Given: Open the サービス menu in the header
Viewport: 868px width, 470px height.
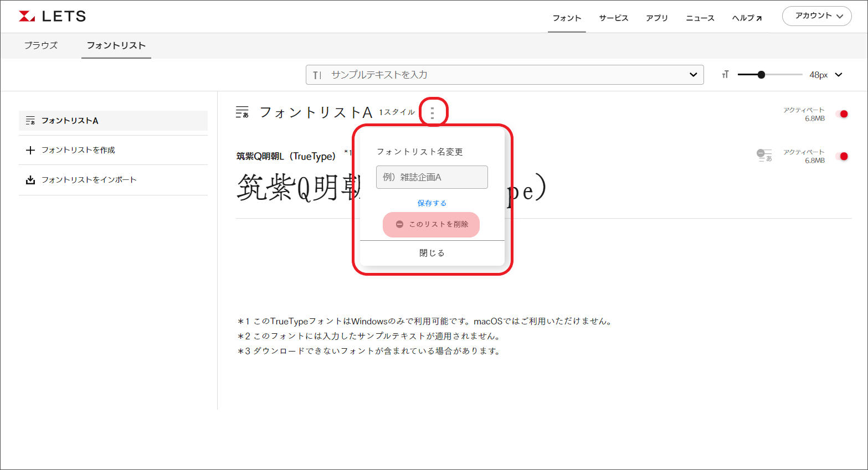Looking at the screenshot, I should click(613, 18).
